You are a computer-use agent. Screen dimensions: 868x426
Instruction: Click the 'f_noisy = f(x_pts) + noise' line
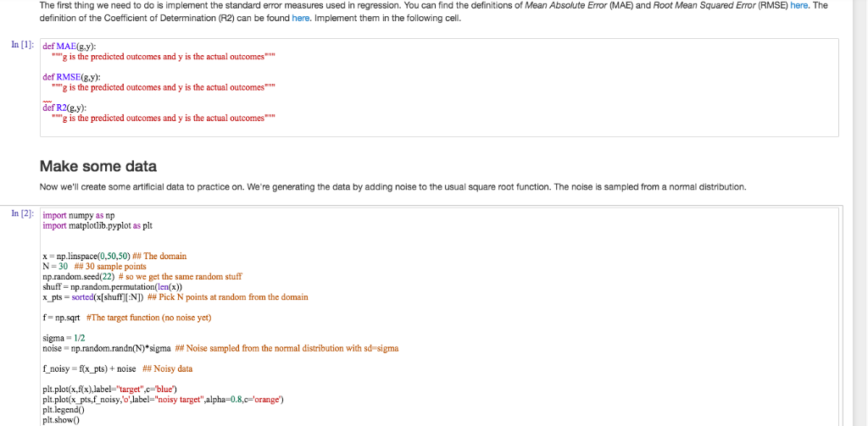pos(117,369)
